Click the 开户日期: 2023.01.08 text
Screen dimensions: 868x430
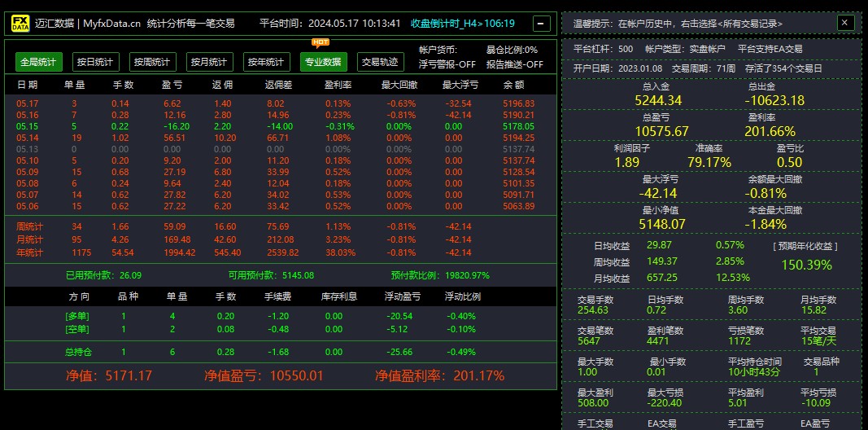617,68
